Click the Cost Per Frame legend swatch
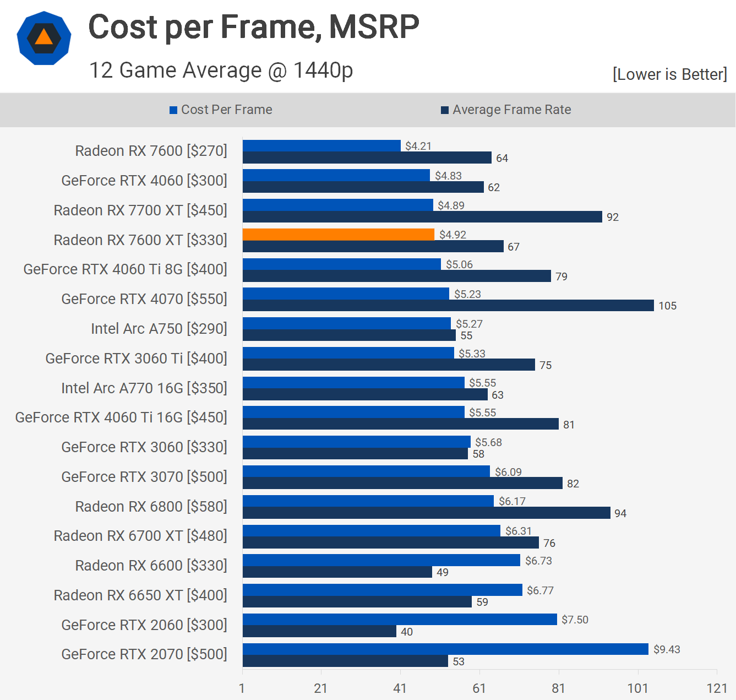736x700 pixels. 173,110
